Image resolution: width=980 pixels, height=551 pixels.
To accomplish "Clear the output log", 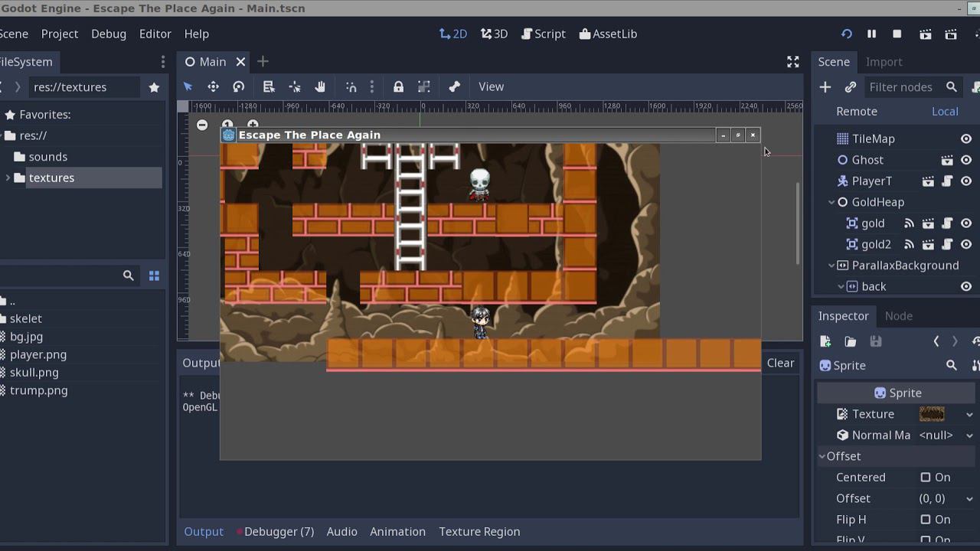I will point(780,363).
